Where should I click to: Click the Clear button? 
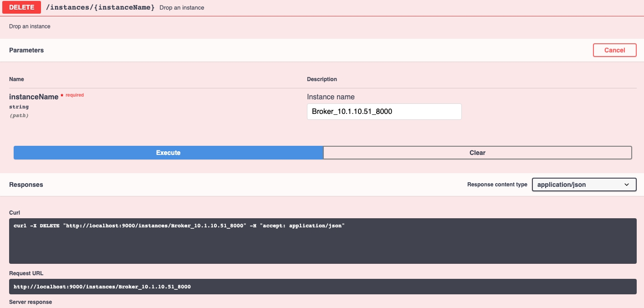click(x=477, y=153)
